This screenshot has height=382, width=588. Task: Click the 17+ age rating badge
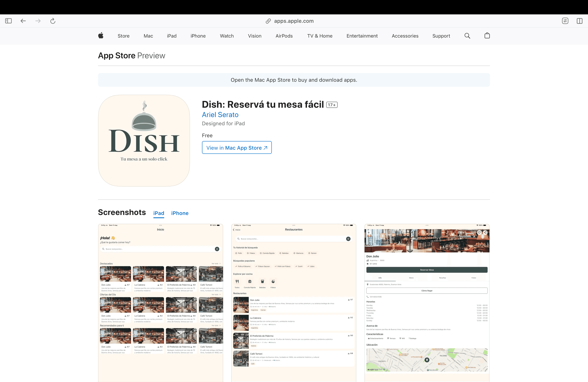(x=332, y=105)
